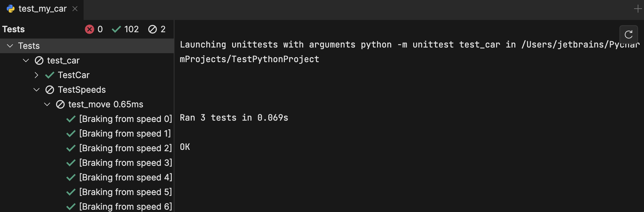Select the Braking from speed 3 result

click(125, 163)
